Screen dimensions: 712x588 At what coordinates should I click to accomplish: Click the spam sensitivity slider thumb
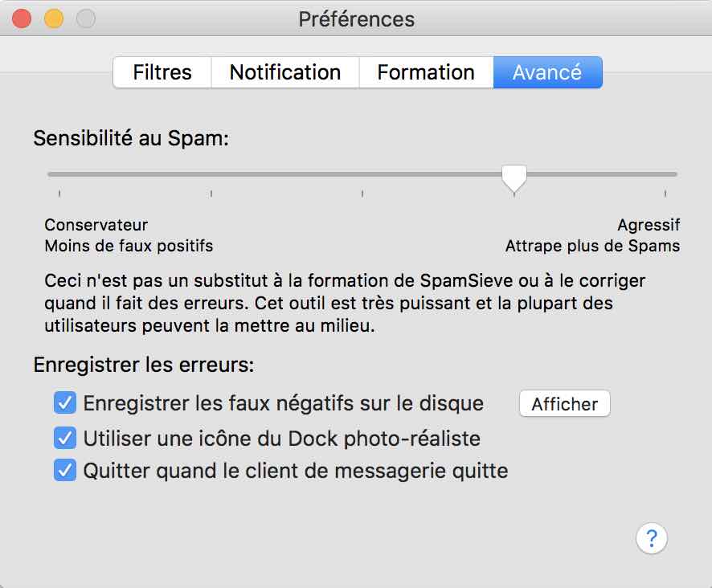click(514, 178)
